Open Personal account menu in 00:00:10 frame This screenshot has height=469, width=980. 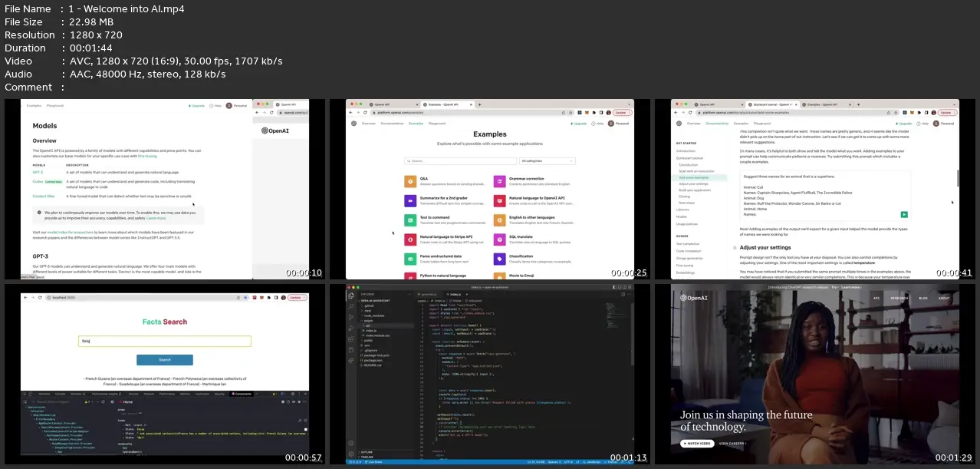[237, 105]
